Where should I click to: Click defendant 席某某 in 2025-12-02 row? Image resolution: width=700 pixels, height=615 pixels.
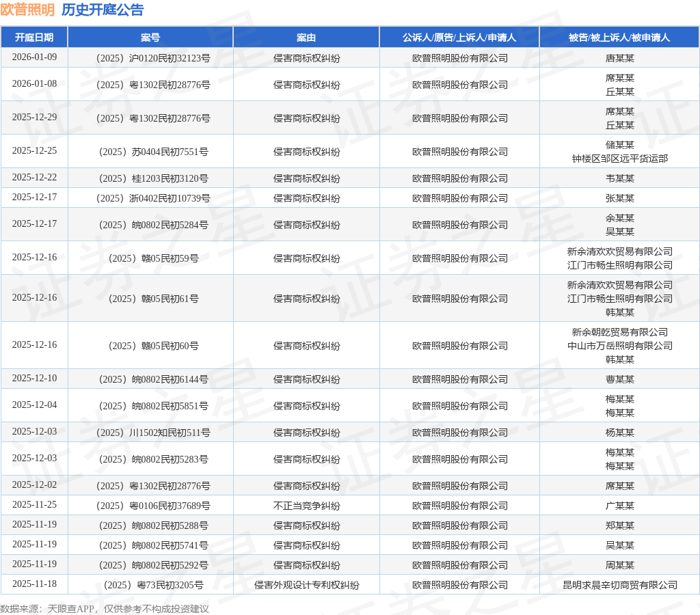[619, 486]
